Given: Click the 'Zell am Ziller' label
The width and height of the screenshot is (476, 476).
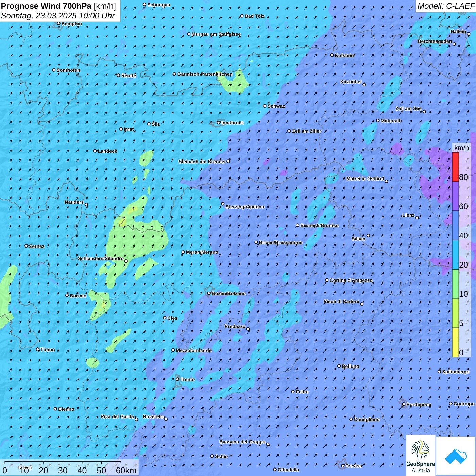Looking at the screenshot, I should tap(307, 131).
